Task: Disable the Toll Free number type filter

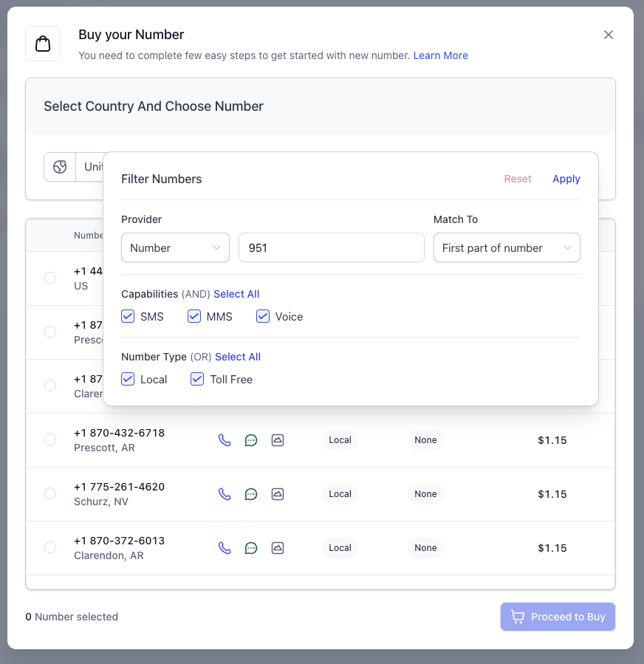Action: pyautogui.click(x=197, y=379)
